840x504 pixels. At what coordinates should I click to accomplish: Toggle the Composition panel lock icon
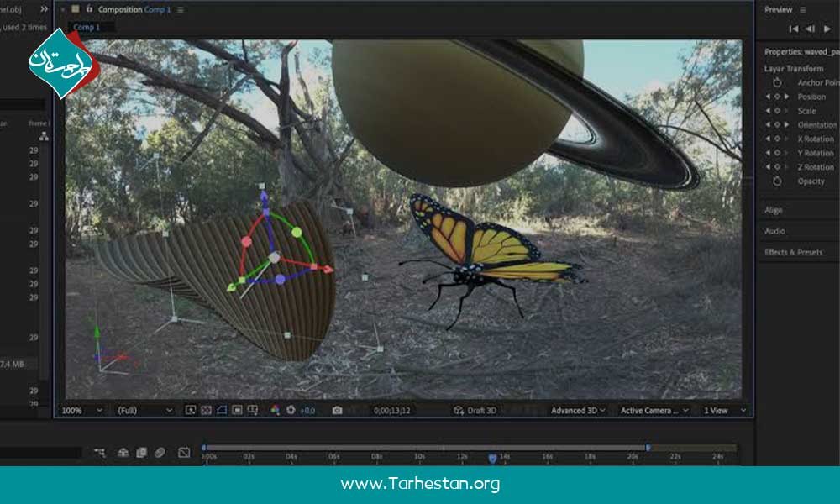[x=90, y=9]
